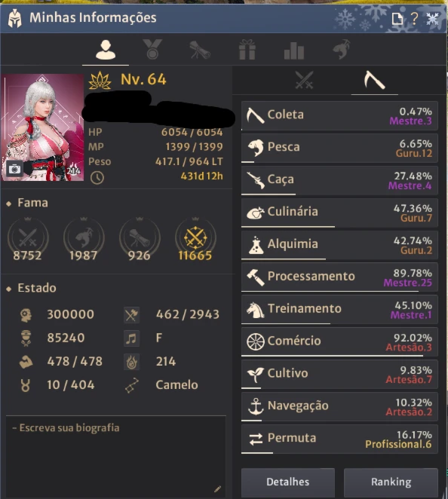Click the Detalhes button
Viewport: 448px width, 499px height.
point(288,482)
